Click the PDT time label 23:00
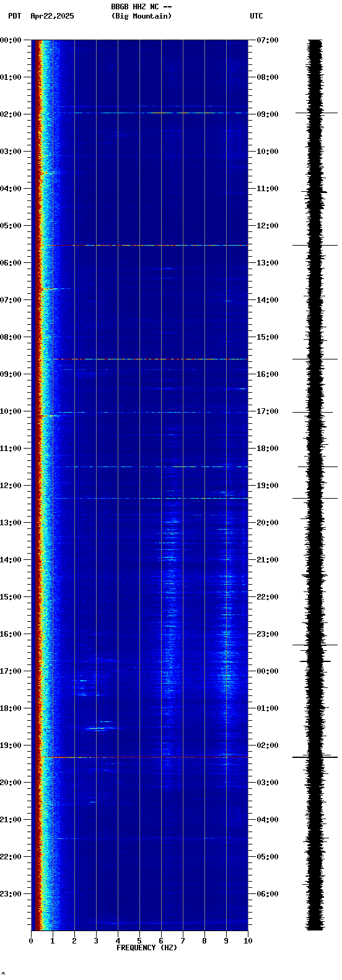 11,894
